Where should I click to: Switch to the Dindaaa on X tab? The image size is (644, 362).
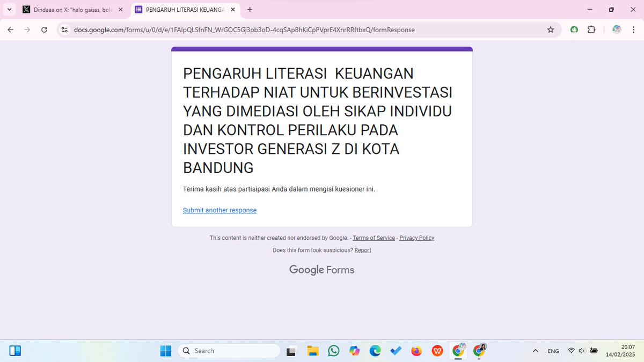[73, 10]
